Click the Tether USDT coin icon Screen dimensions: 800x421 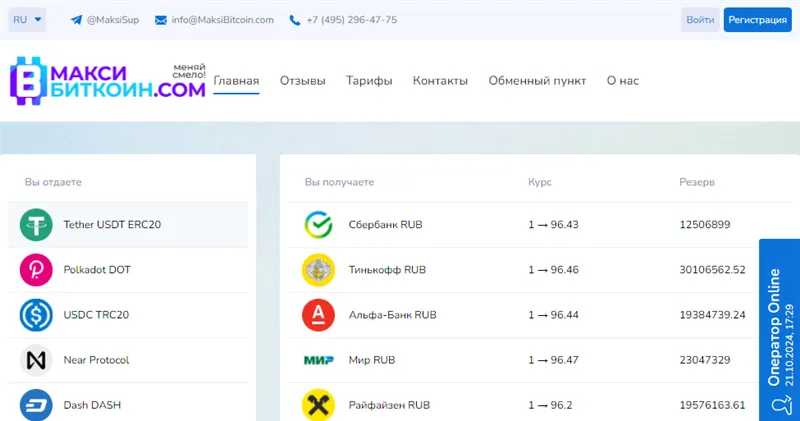point(36,225)
